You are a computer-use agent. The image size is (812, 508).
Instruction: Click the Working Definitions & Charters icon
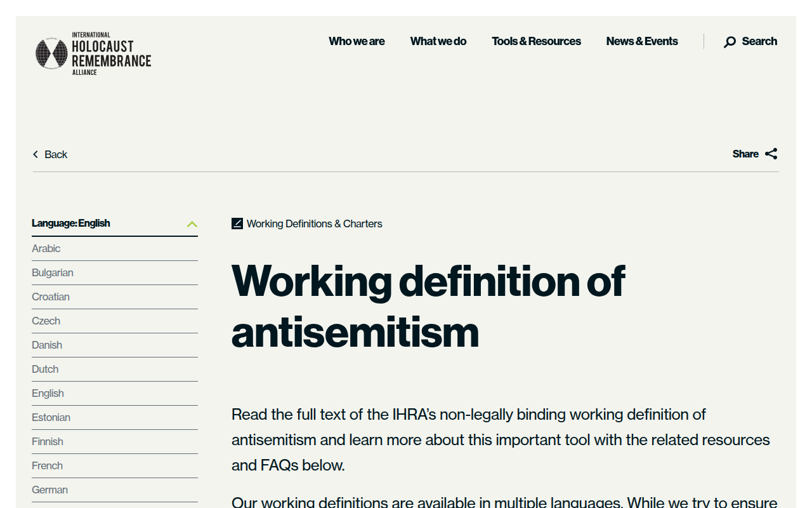point(237,224)
